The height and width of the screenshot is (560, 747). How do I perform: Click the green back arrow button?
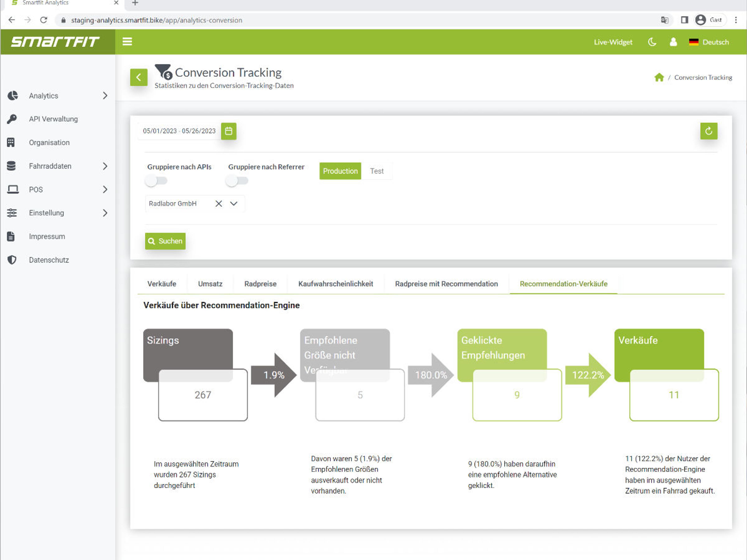[x=139, y=77]
